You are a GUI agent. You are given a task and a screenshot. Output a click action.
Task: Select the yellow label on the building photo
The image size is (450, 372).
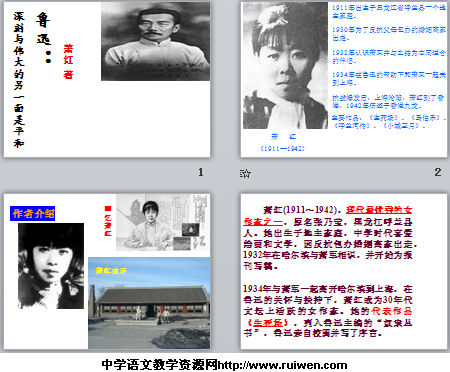[111, 271]
